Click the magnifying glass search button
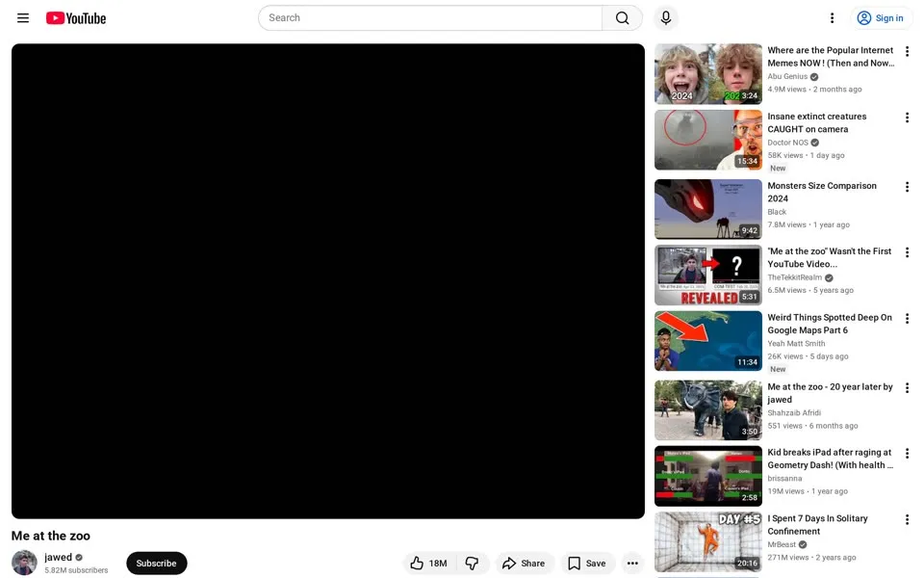Image resolution: width=924 pixels, height=578 pixels. (x=622, y=17)
